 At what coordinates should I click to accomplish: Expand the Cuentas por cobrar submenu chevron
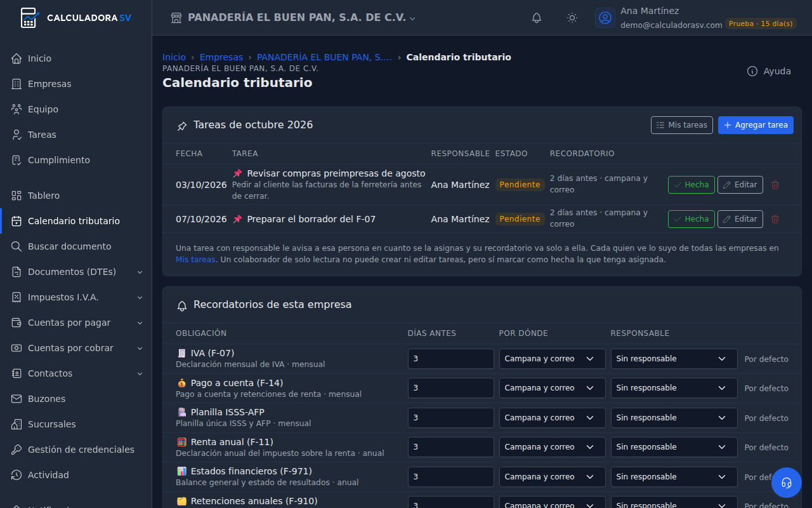tap(140, 349)
